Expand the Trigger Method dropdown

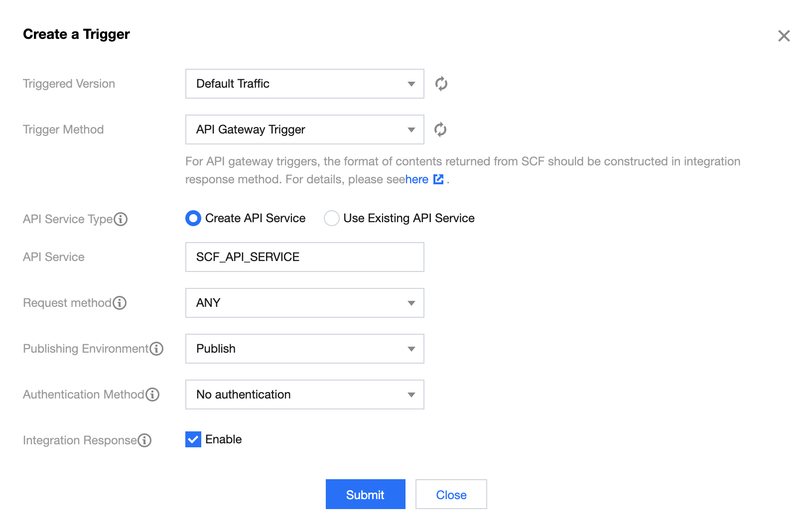click(304, 130)
